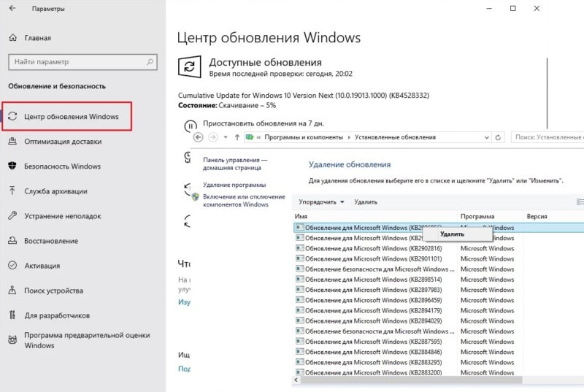Select update KB2898514 row
The image size is (584, 392).
tap(439, 280)
